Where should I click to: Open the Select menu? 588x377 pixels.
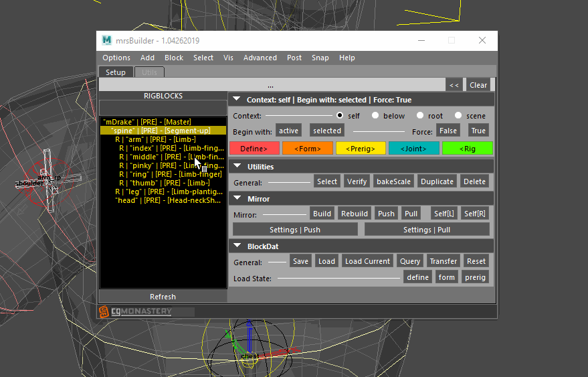pyautogui.click(x=203, y=58)
